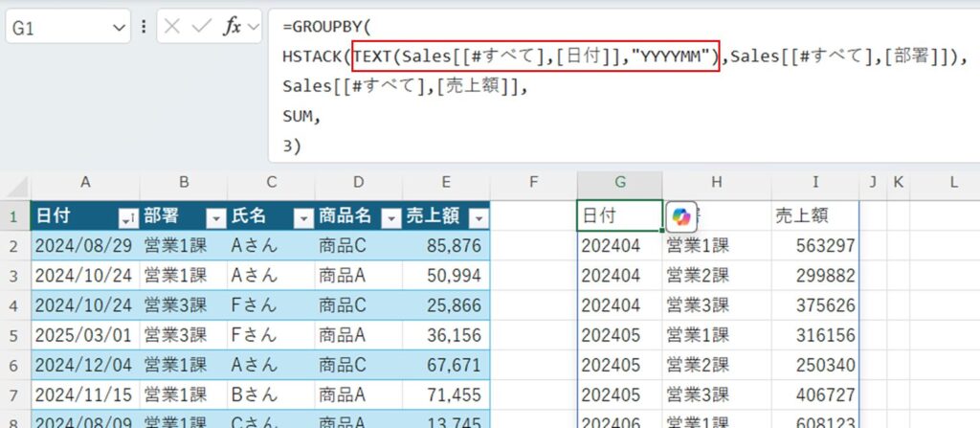Click sales amount cell 25,866
980x428 pixels.
click(x=446, y=305)
